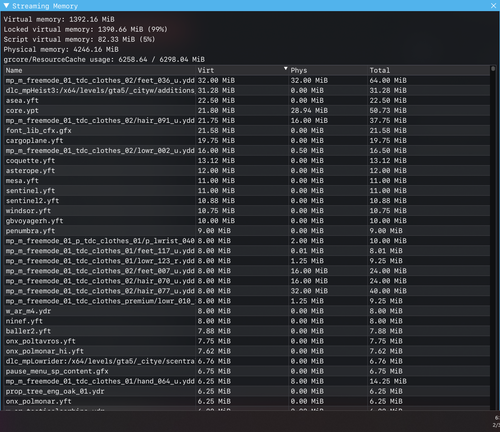Click the Script virtual memory line
500x432 pixels.
[79, 39]
